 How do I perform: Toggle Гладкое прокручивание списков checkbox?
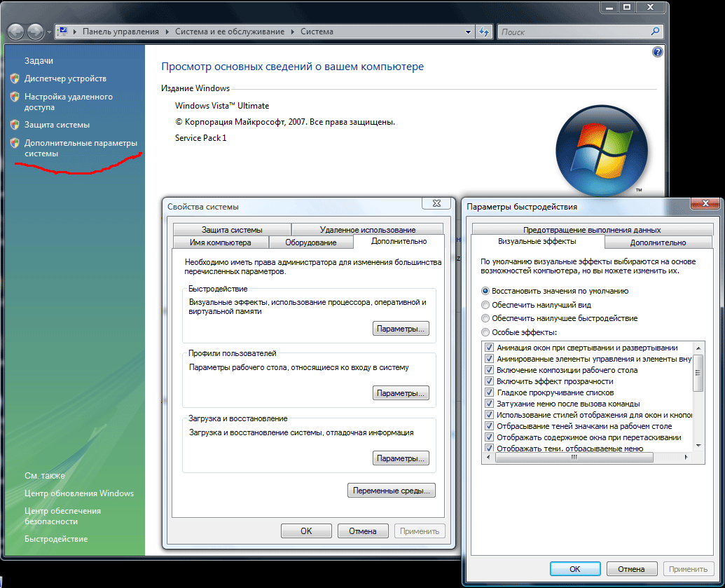coord(489,392)
